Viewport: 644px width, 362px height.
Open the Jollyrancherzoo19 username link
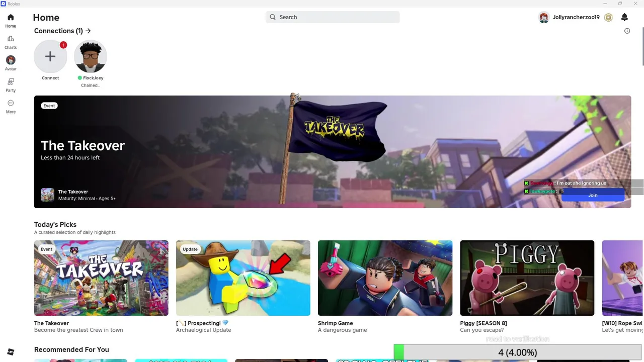point(576,18)
